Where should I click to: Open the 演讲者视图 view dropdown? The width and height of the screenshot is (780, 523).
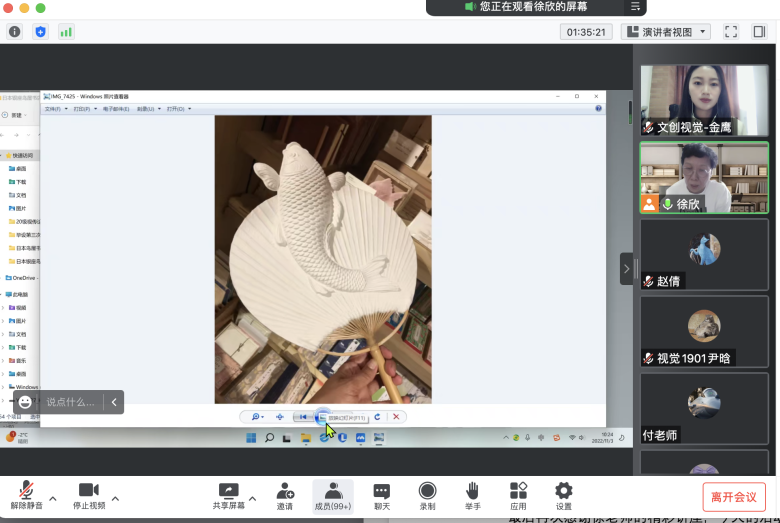[x=666, y=32]
